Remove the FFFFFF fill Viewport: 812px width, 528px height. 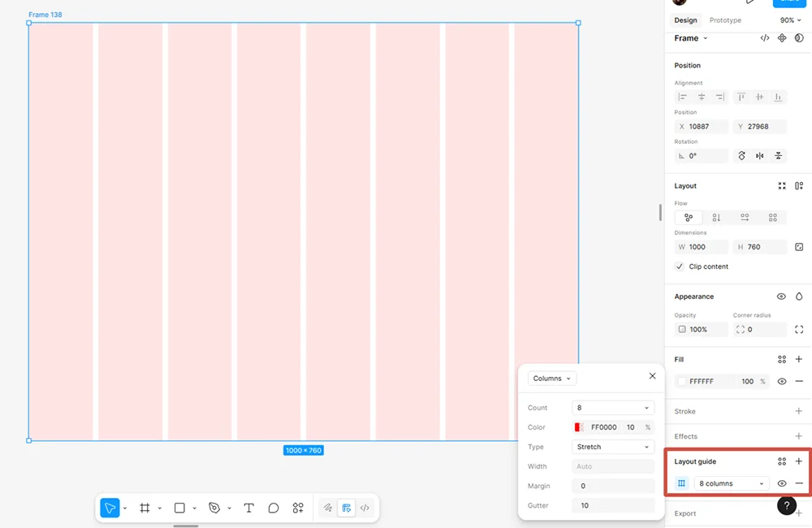coord(799,381)
